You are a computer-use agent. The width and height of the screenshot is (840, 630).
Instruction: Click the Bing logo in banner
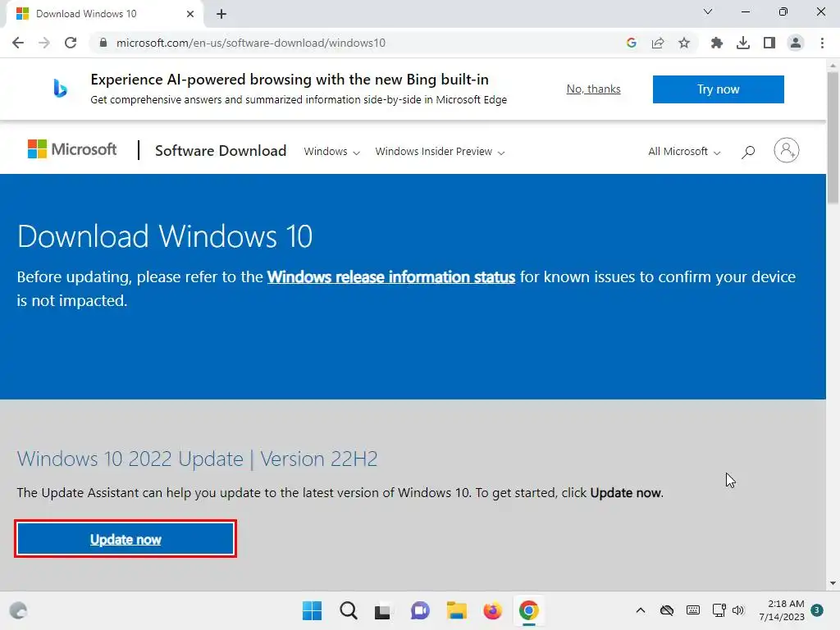(60, 89)
